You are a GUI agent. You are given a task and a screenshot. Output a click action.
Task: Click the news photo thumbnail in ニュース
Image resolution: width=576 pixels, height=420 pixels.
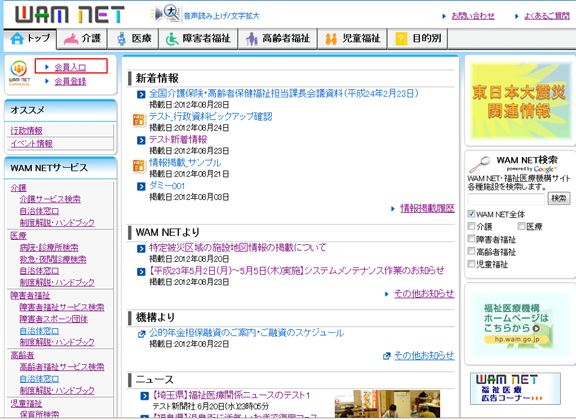tap(387, 403)
